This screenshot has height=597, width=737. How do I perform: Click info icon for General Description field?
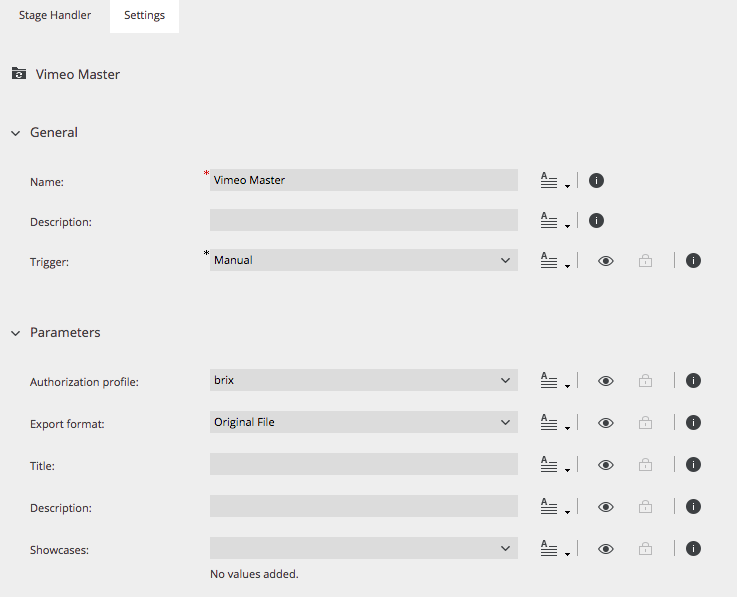coord(596,220)
